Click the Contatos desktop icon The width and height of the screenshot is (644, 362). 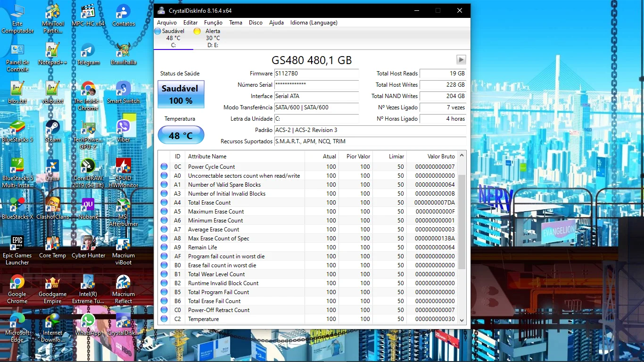[124, 15]
